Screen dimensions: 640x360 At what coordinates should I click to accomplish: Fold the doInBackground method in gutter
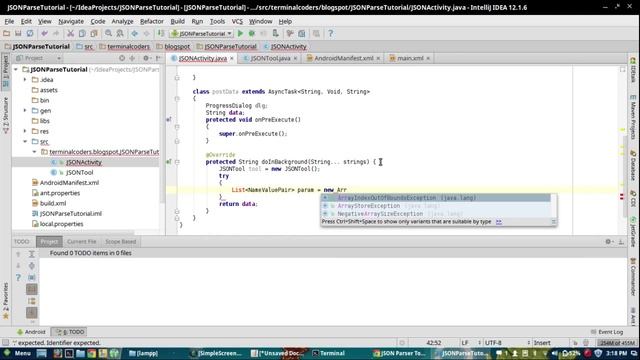177,162
